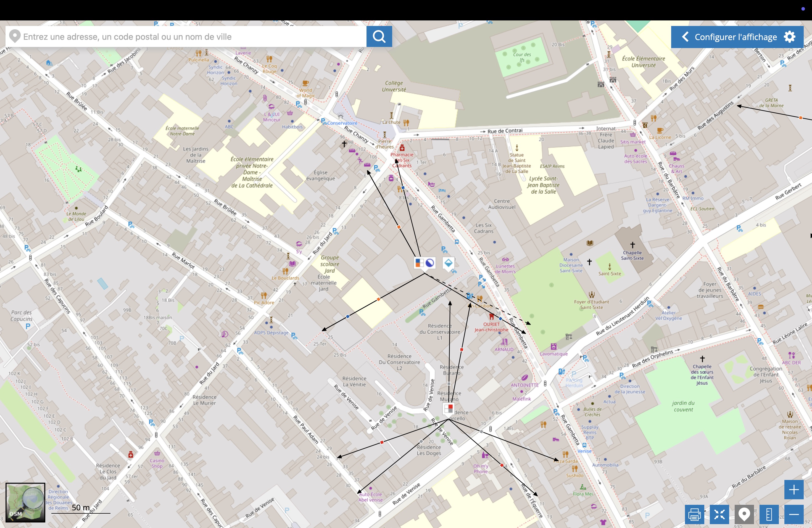Switch basemap via the OSM thumbnail

[25, 502]
